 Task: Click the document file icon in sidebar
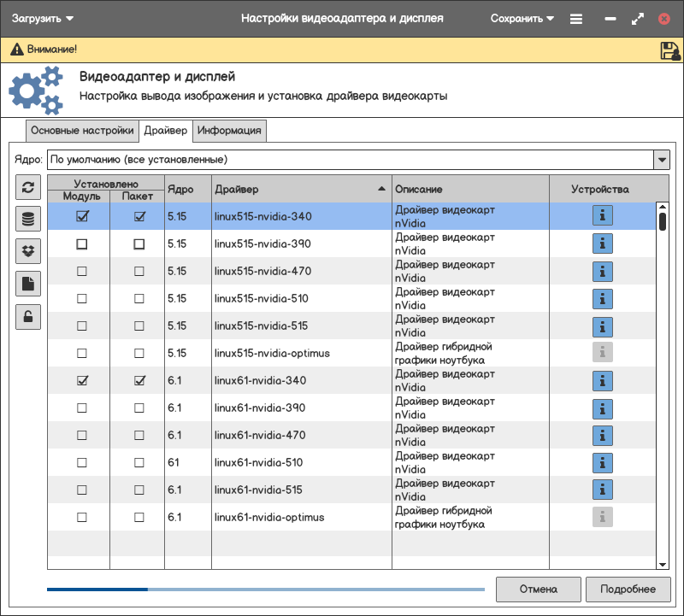point(28,284)
